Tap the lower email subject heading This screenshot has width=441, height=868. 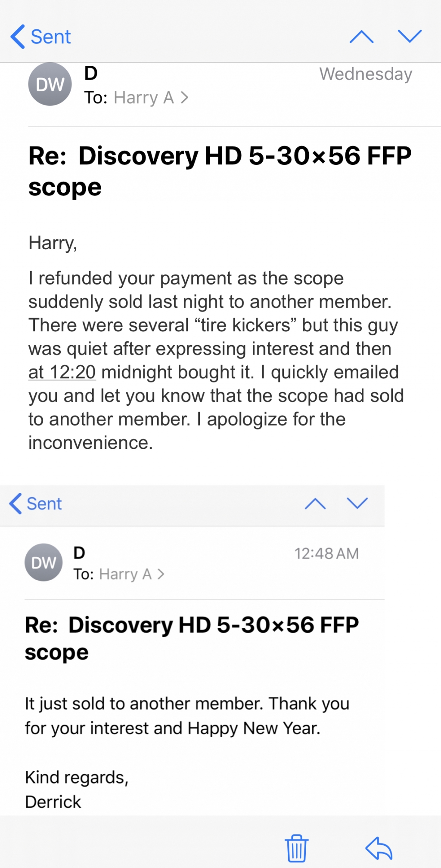[192, 638]
